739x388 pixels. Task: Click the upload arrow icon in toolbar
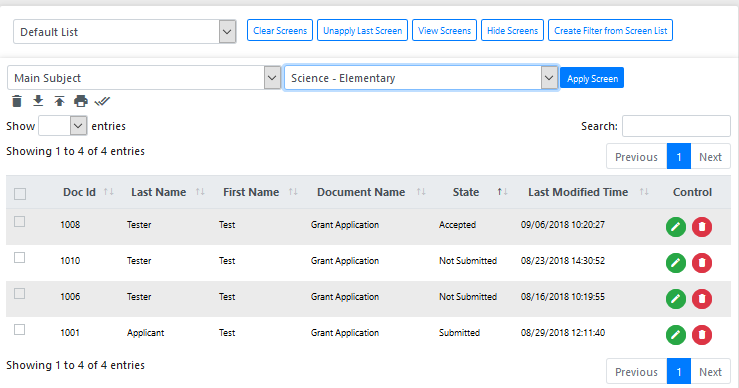59,101
